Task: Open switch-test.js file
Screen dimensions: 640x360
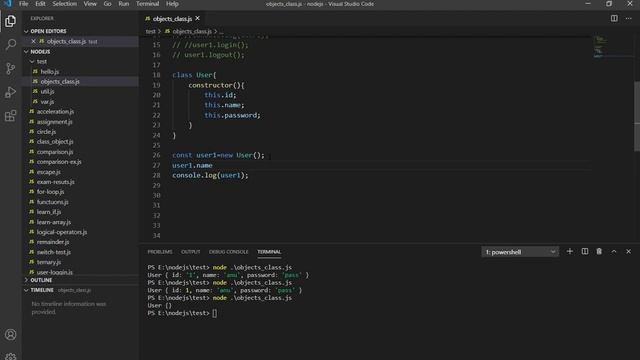Action: tap(54, 252)
